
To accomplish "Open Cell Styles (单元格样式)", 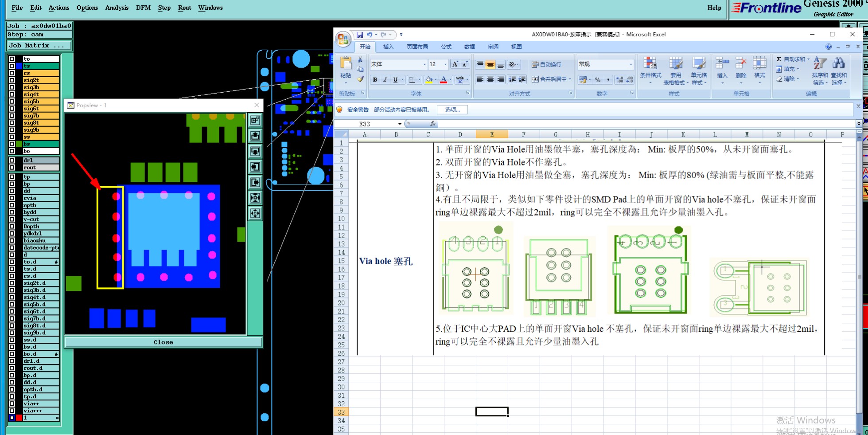I will click(x=699, y=71).
